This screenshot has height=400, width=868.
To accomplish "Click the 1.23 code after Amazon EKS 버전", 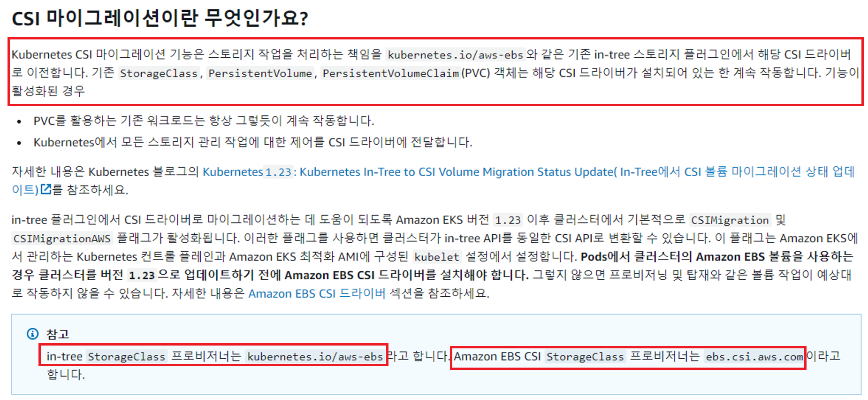I will tap(508, 220).
